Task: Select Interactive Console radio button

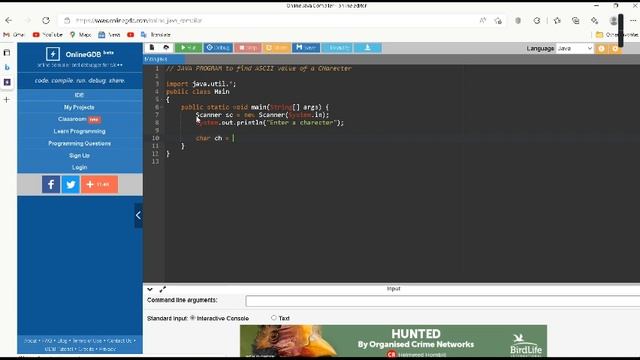Action: click(193, 318)
